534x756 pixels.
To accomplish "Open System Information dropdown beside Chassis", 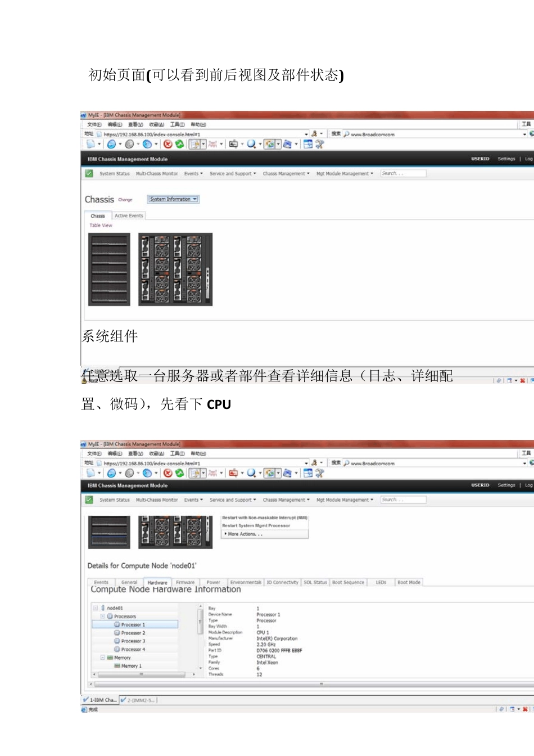I will point(173,199).
